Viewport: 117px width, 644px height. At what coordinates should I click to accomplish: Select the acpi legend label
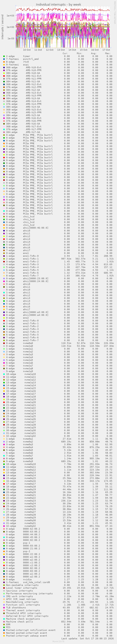pos(26,65)
